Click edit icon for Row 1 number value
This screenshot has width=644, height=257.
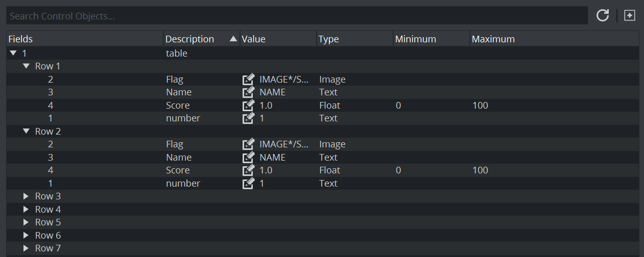[x=248, y=118]
